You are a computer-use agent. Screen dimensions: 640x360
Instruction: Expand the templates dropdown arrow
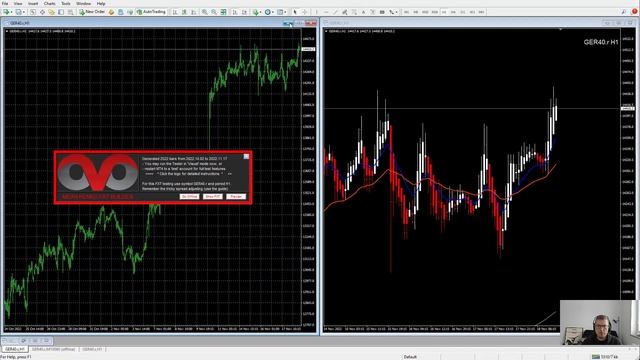click(x=285, y=12)
